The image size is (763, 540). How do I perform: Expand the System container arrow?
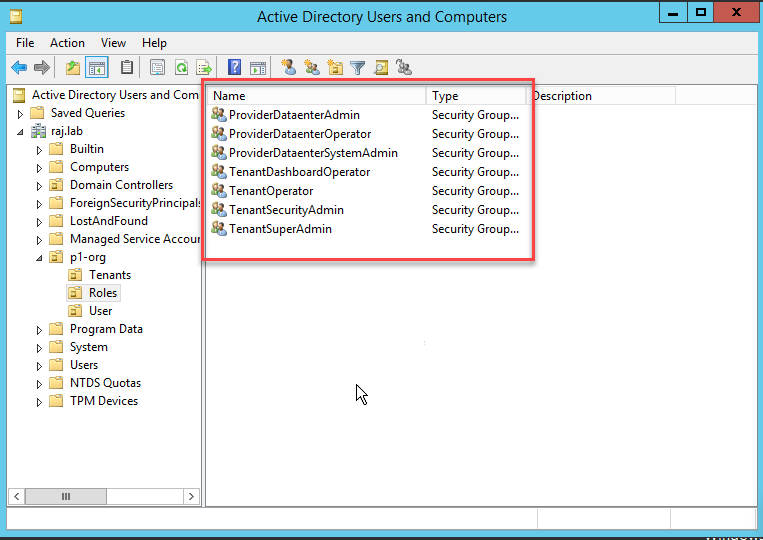(39, 348)
